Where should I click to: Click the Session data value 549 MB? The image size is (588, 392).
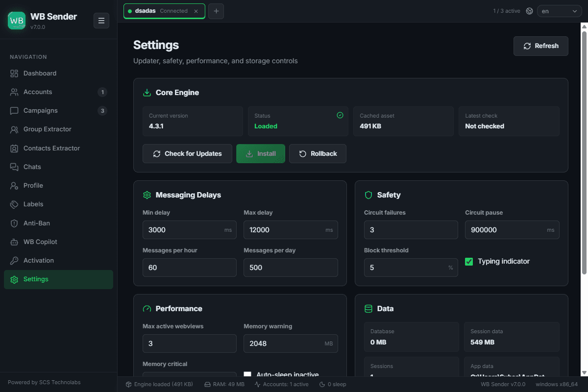click(x=482, y=342)
